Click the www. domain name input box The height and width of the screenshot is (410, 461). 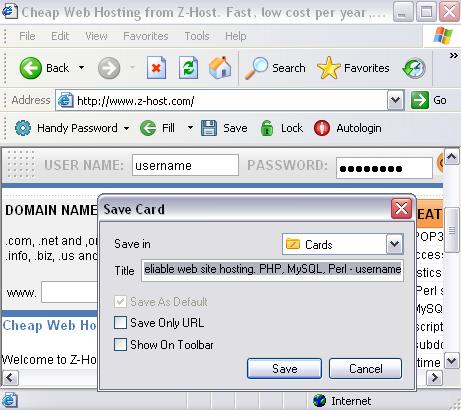click(x=69, y=292)
